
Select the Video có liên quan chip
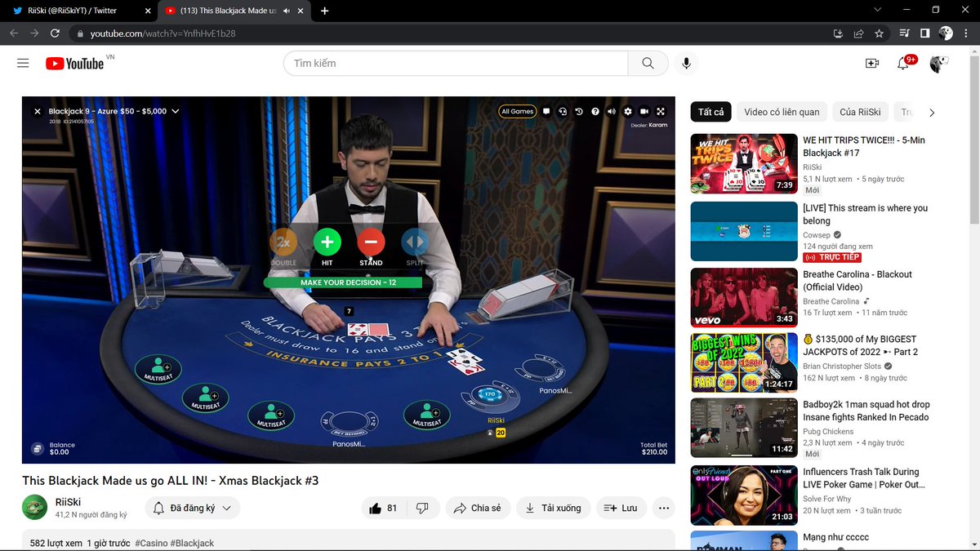point(782,112)
